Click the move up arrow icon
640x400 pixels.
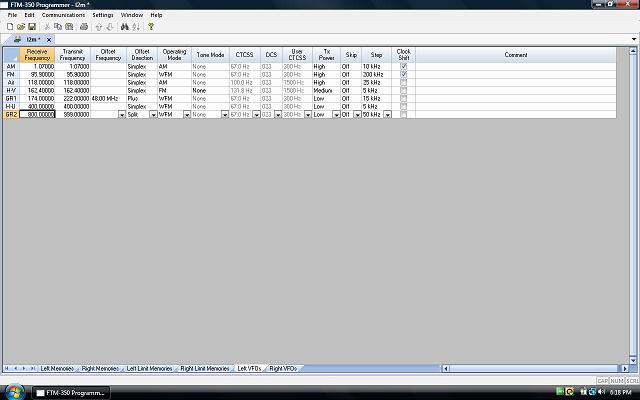(x=99, y=27)
